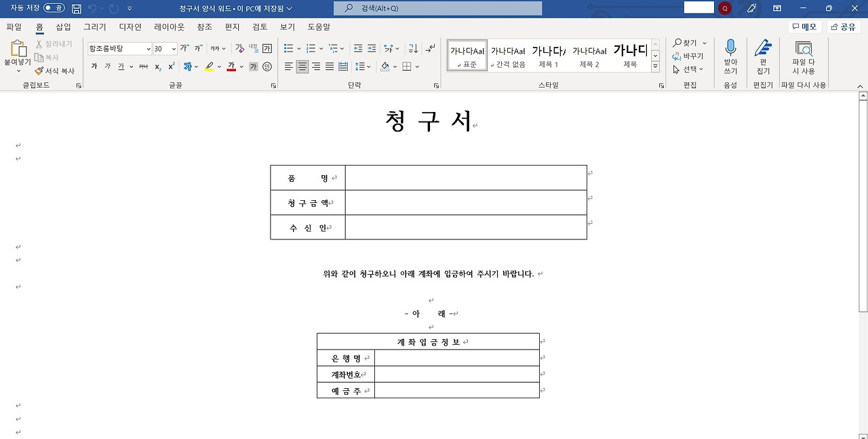This screenshot has height=439, width=868.
Task: Click the 공유 share button
Action: pyautogui.click(x=842, y=26)
